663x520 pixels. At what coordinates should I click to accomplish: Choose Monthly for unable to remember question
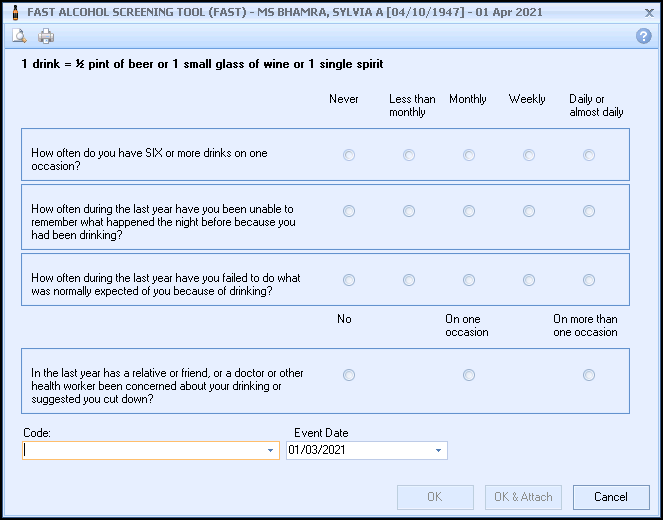(469, 211)
